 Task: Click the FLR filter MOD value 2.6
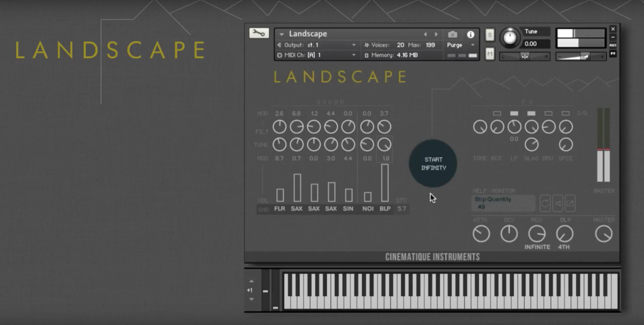coord(279,114)
